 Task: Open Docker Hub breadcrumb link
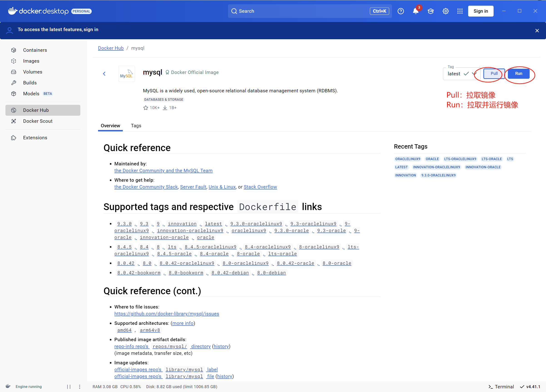[111, 48]
